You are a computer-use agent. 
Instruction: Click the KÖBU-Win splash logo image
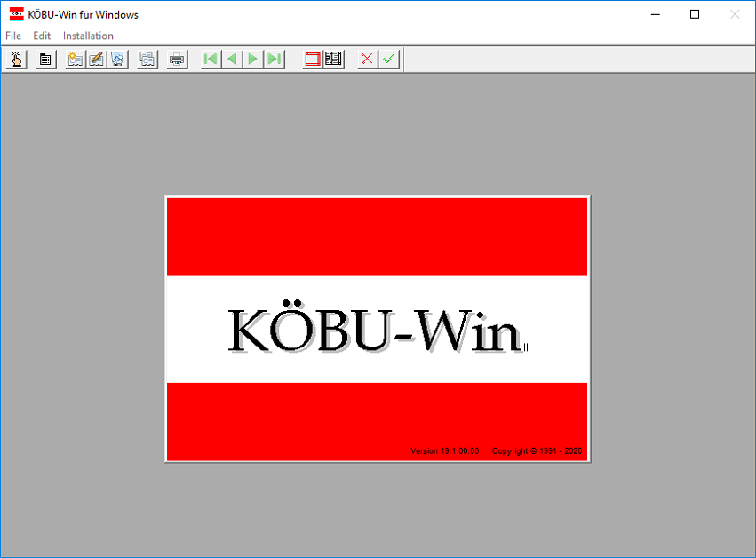pos(378,330)
